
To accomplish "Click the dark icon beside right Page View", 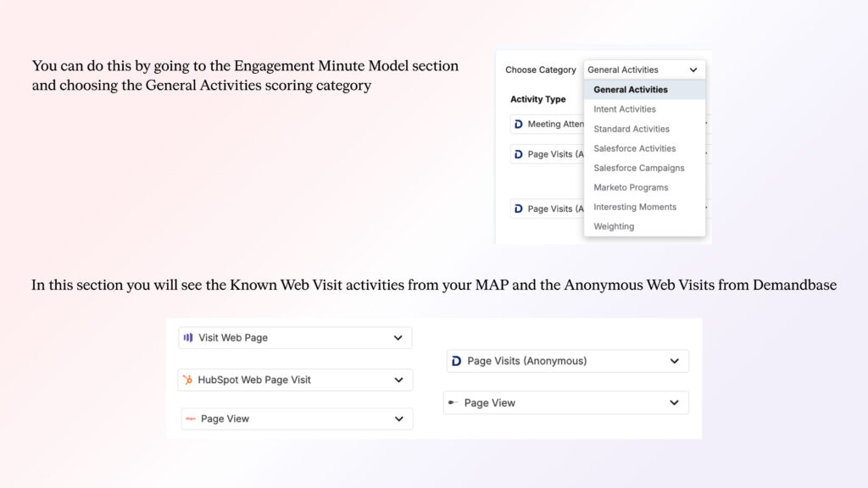I will tap(453, 403).
